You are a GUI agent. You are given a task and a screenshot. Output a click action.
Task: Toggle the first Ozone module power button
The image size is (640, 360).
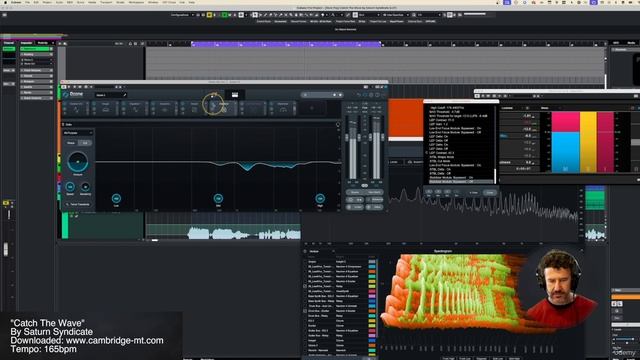tap(65, 104)
